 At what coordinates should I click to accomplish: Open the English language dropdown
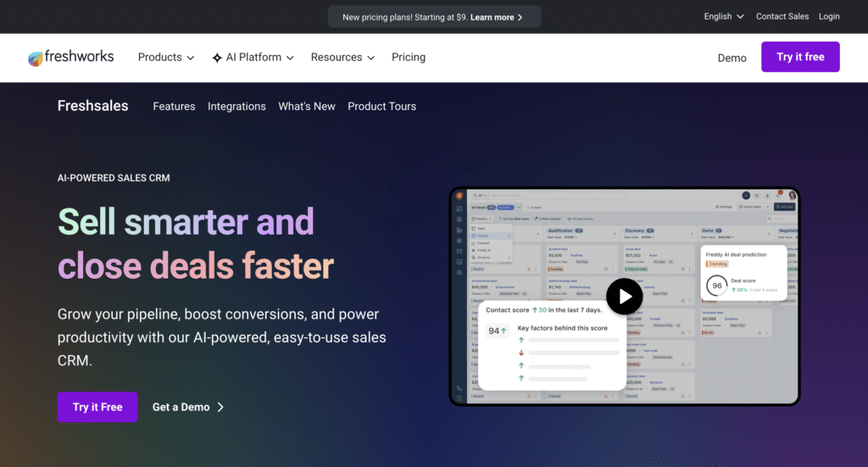tap(724, 17)
